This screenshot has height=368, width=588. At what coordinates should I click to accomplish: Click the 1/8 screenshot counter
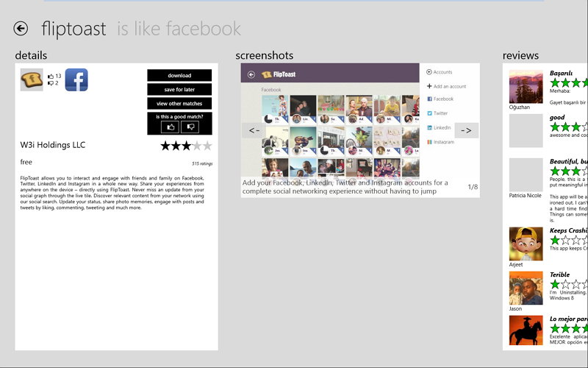(x=473, y=187)
